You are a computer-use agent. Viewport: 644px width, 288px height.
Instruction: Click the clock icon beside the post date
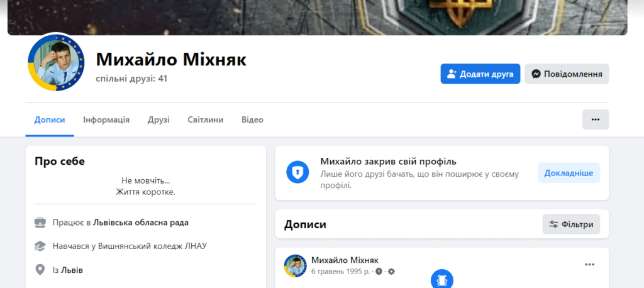379,272
